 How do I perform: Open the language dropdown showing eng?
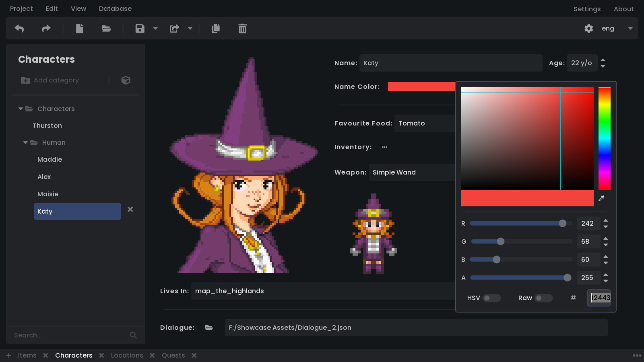click(x=630, y=29)
